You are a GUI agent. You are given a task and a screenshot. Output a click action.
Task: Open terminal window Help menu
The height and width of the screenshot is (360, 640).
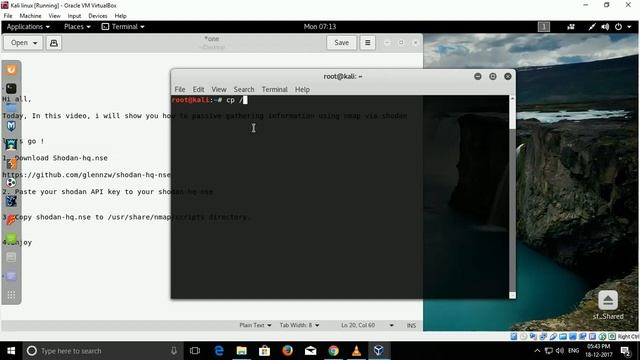(x=302, y=89)
